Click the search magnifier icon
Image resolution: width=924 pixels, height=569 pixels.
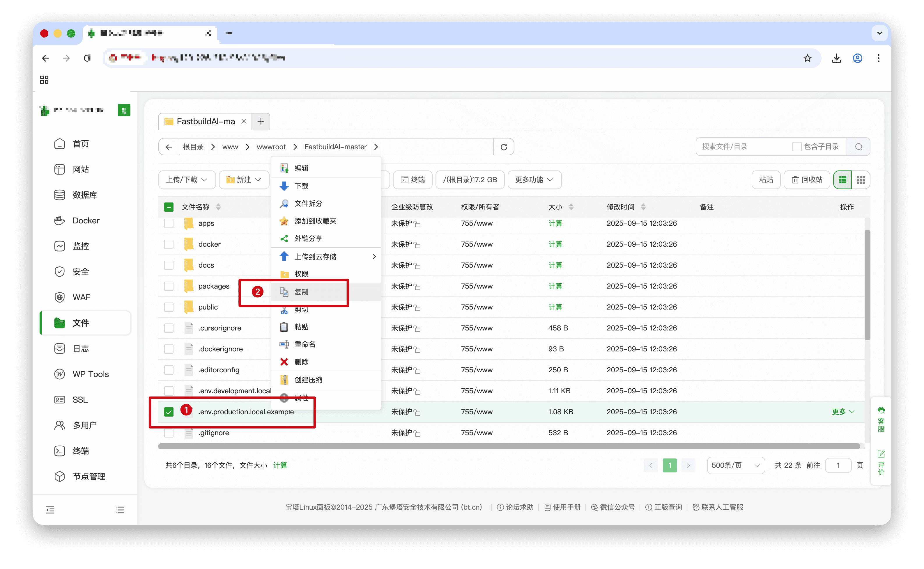[x=858, y=147]
